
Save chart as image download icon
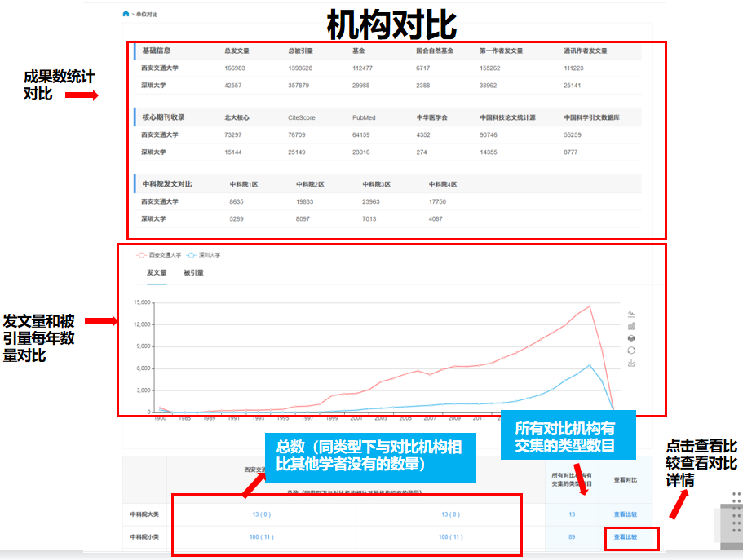(631, 363)
